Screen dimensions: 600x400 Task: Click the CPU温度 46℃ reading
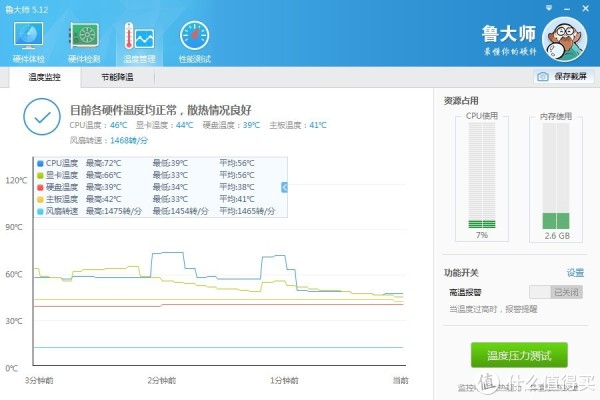98,125
